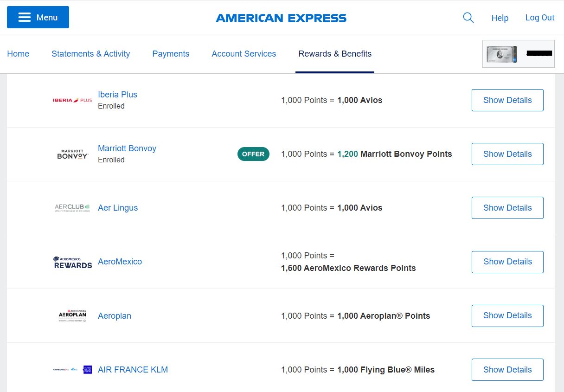Open the blue Menu button

coord(38,17)
